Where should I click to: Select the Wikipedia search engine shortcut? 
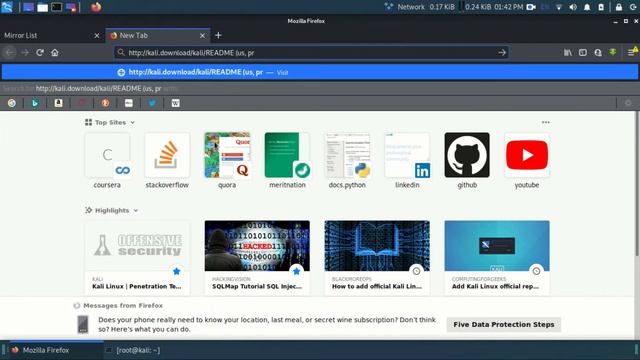tap(176, 103)
